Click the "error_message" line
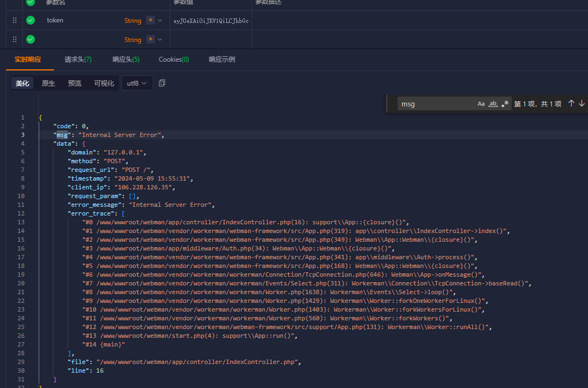 click(x=141, y=205)
